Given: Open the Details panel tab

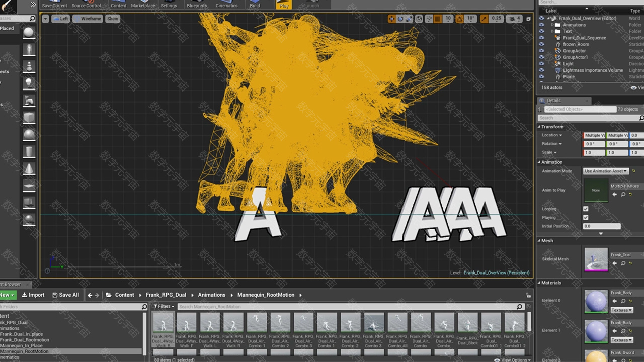Looking at the screenshot, I should pos(553,101).
